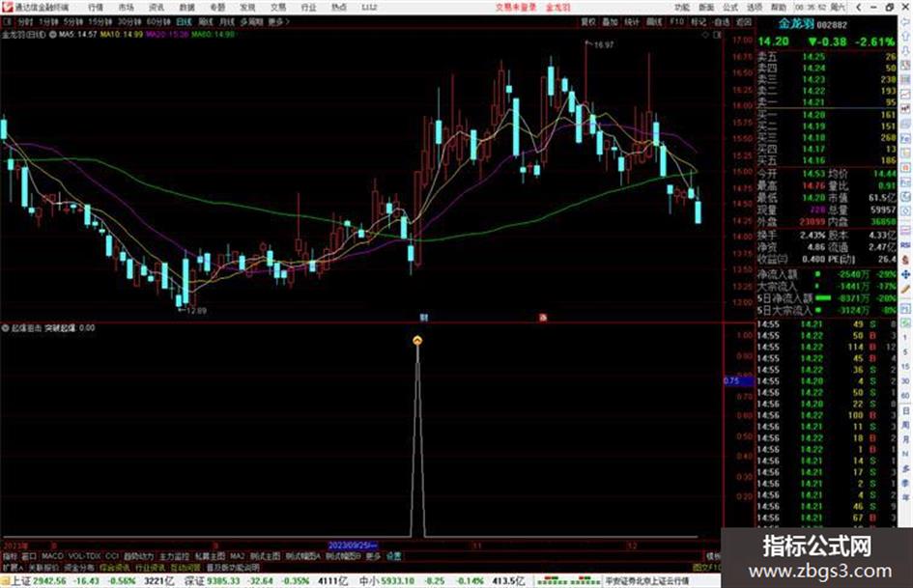The height and width of the screenshot is (588, 913).
Task: Select the MA2 indicator tab
Action: point(238,556)
